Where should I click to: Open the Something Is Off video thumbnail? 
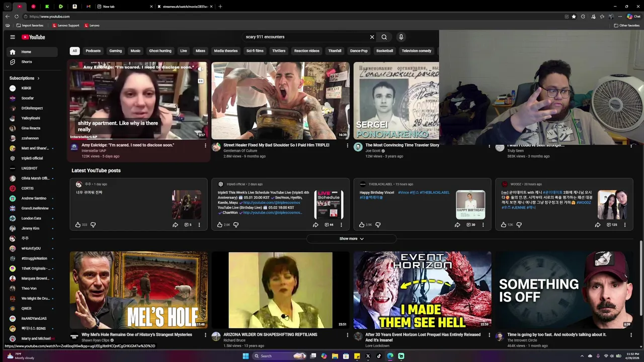click(x=564, y=290)
